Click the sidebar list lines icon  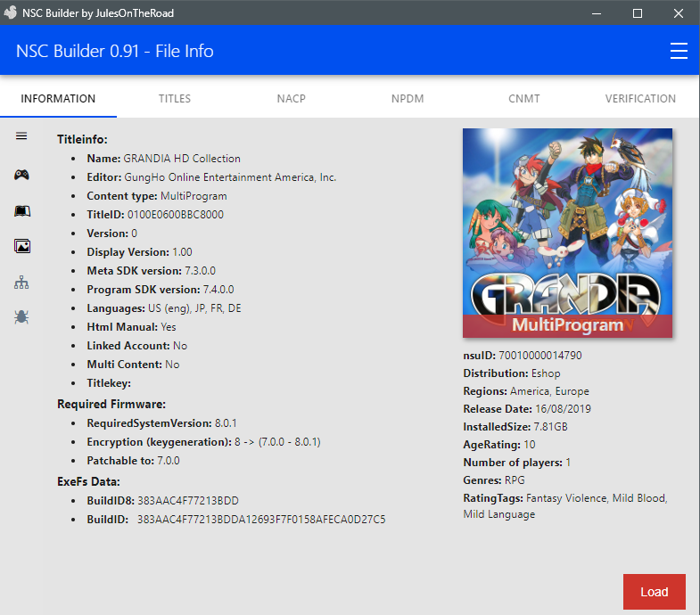coord(21,136)
